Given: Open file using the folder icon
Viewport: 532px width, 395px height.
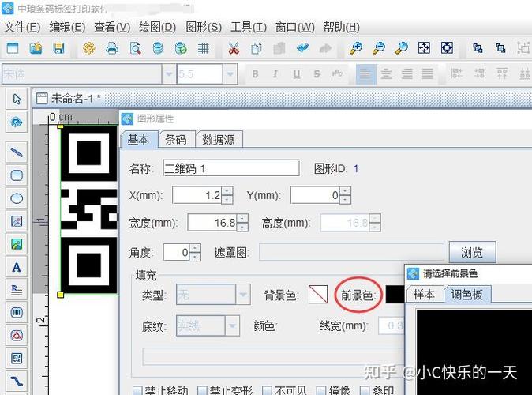Looking at the screenshot, I should [x=36, y=48].
